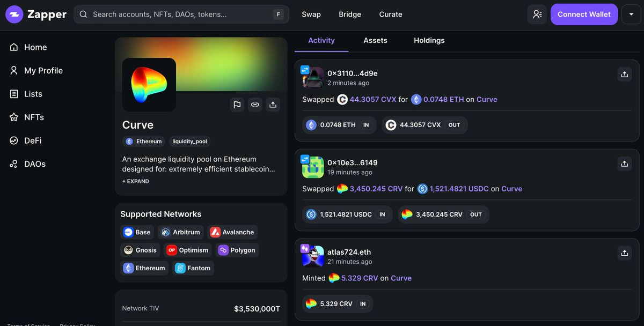644x326 pixels.
Task: Click the flag report icon on Curve card
Action: coord(237,105)
